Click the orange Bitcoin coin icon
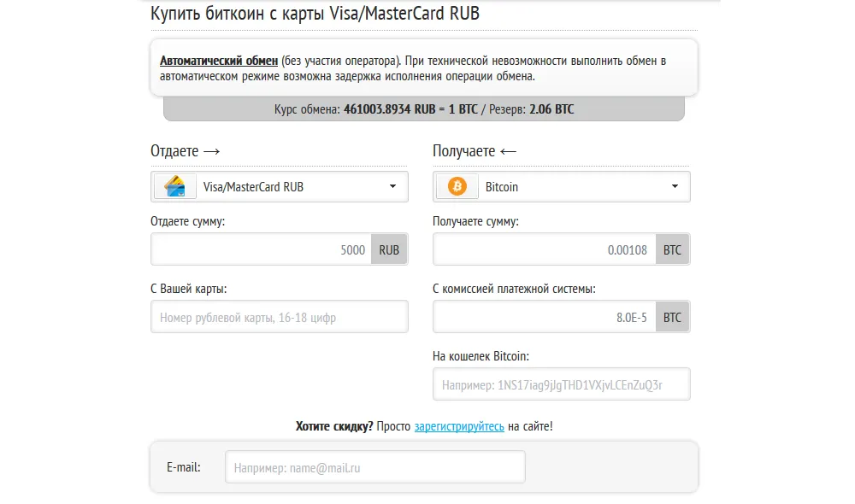This screenshot has height=504, width=855. pyautogui.click(x=456, y=186)
